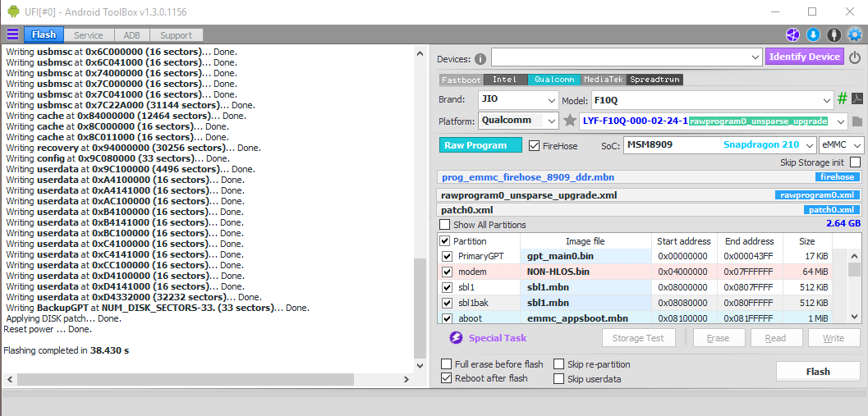Click the Start address column header

(684, 241)
